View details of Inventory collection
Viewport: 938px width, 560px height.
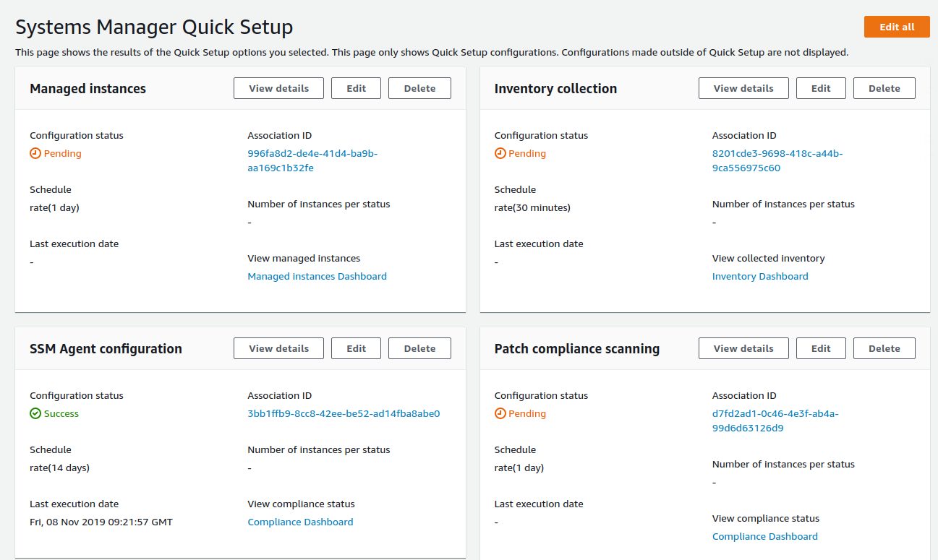743,88
